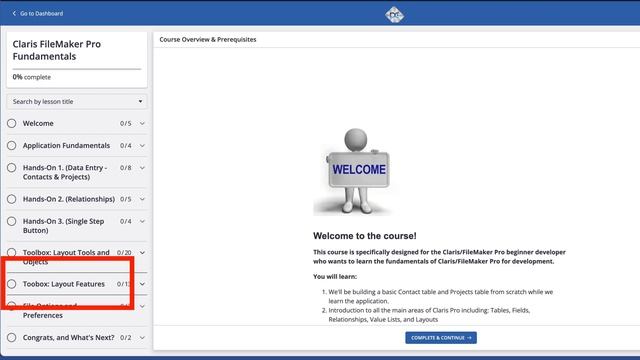The width and height of the screenshot is (640, 360).
Task: Expand Toolbox: Layout Tools and Objects chevron
Action: [142, 253]
